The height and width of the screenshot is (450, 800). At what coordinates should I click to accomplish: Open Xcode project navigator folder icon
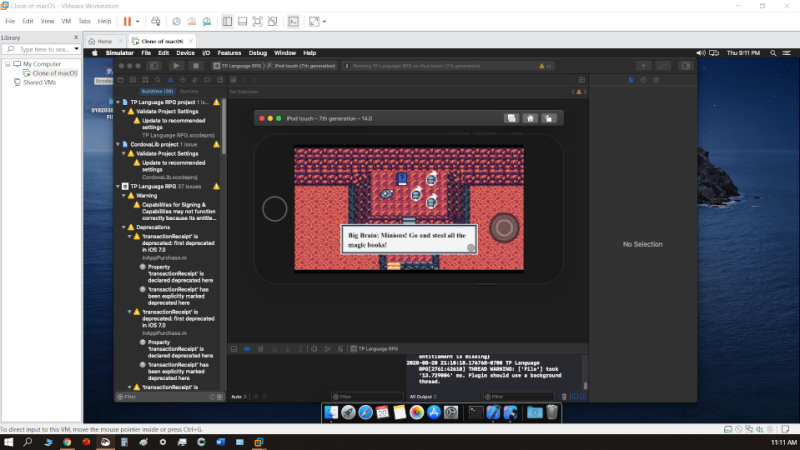point(120,80)
